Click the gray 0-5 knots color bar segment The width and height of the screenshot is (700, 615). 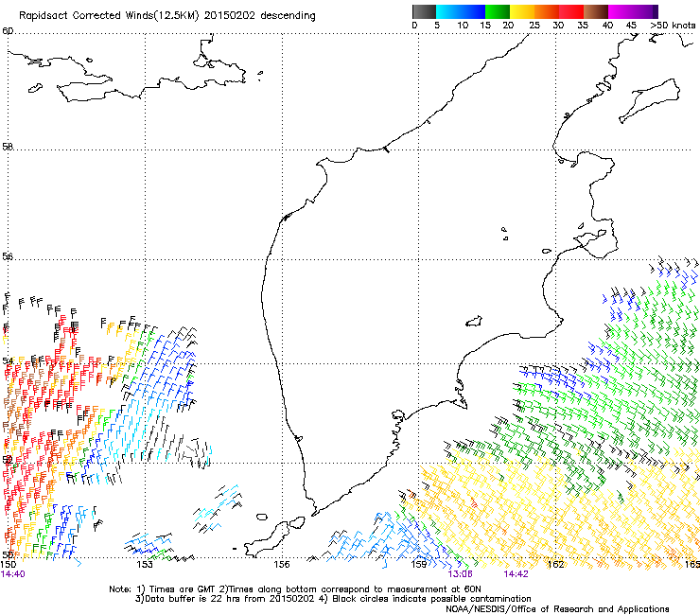click(x=424, y=11)
